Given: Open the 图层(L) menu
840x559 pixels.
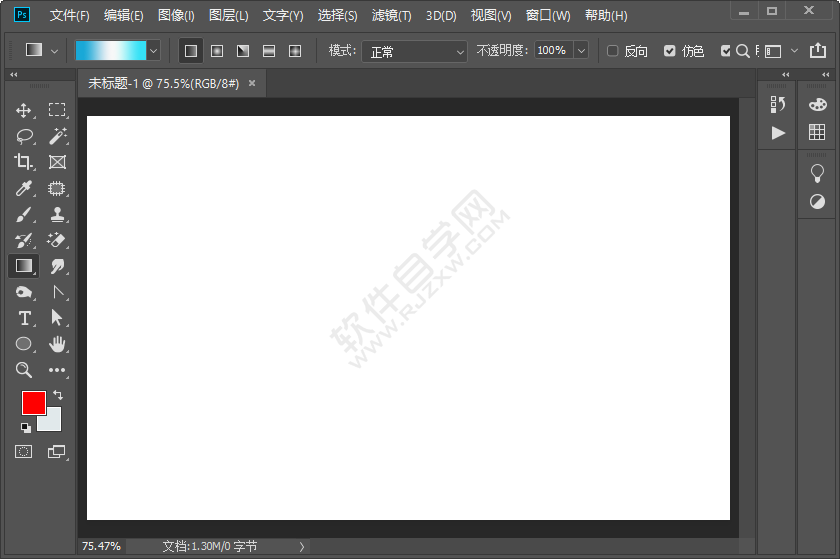Looking at the screenshot, I should (x=229, y=16).
